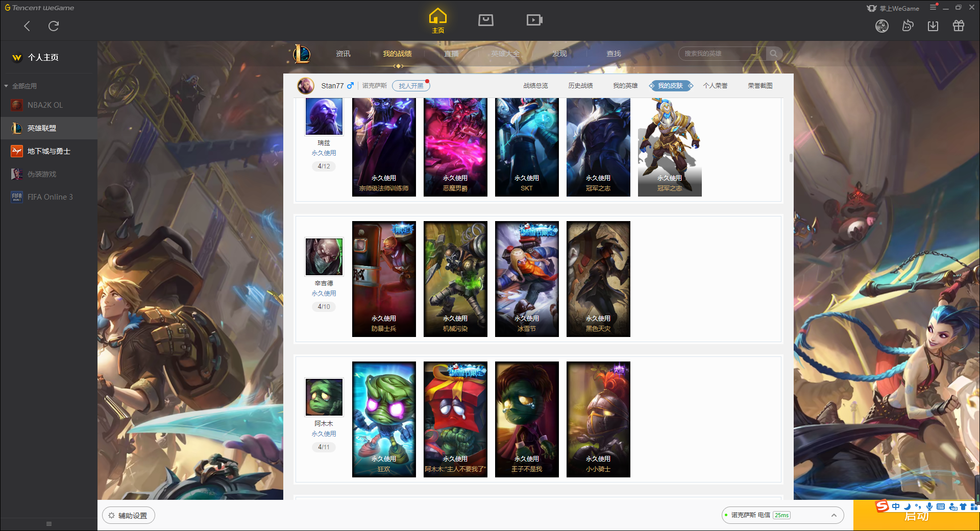Image resolution: width=980 pixels, height=531 pixels.
Task: Click the 找人开黑 button
Action: click(411, 86)
